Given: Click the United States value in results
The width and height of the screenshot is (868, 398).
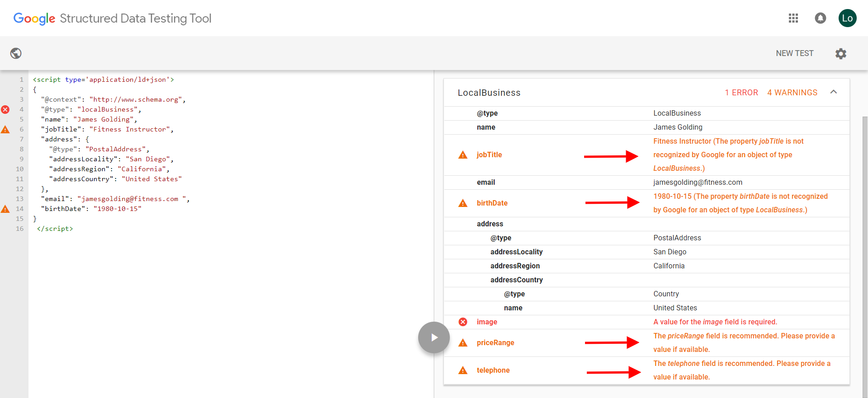Looking at the screenshot, I should (675, 308).
